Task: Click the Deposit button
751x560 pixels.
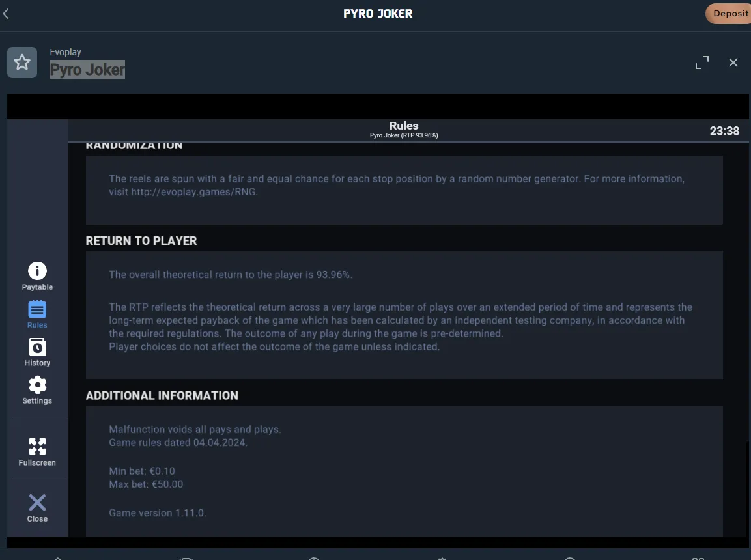Action: 728,14
